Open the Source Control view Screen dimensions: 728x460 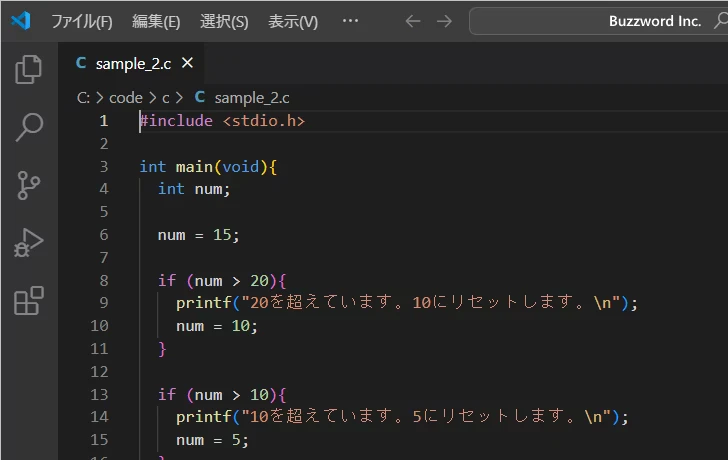[29, 185]
